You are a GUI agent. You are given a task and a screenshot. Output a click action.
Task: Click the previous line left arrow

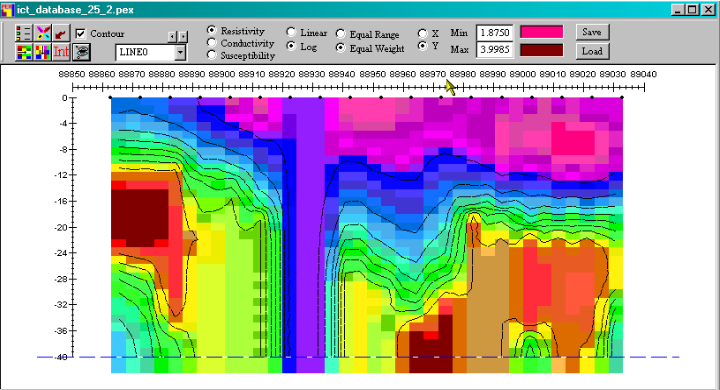pyautogui.click(x=172, y=36)
